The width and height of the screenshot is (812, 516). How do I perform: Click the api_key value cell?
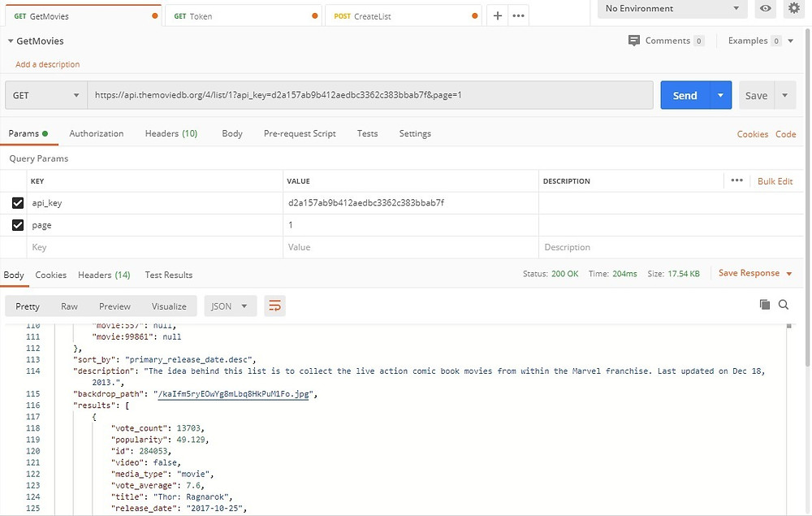click(411, 202)
